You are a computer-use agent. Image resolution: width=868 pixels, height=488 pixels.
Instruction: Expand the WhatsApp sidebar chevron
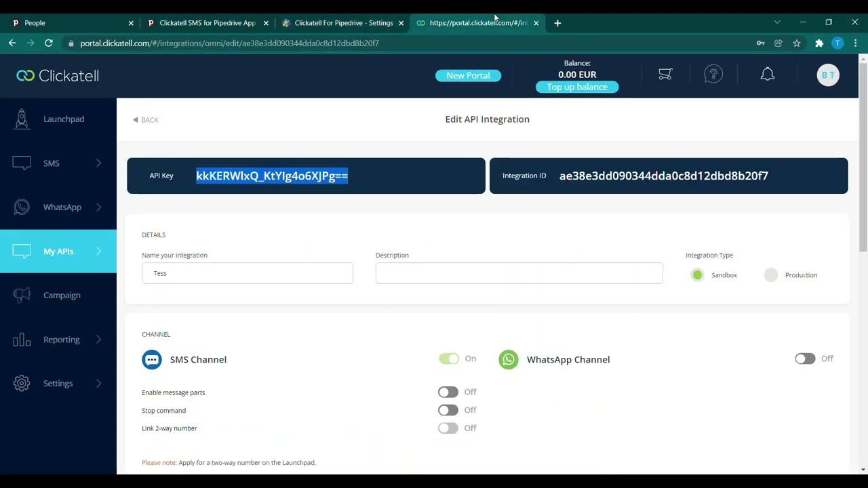tap(98, 207)
